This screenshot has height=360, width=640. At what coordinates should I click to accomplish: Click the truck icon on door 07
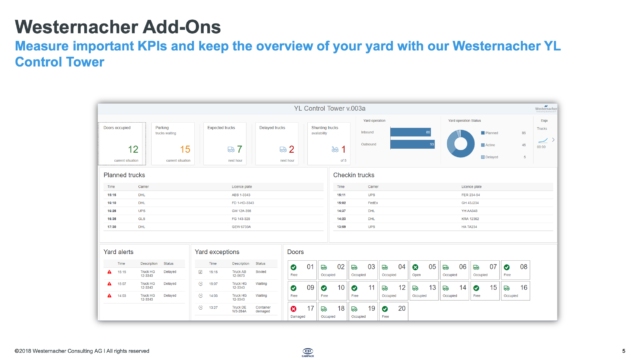tap(476, 267)
